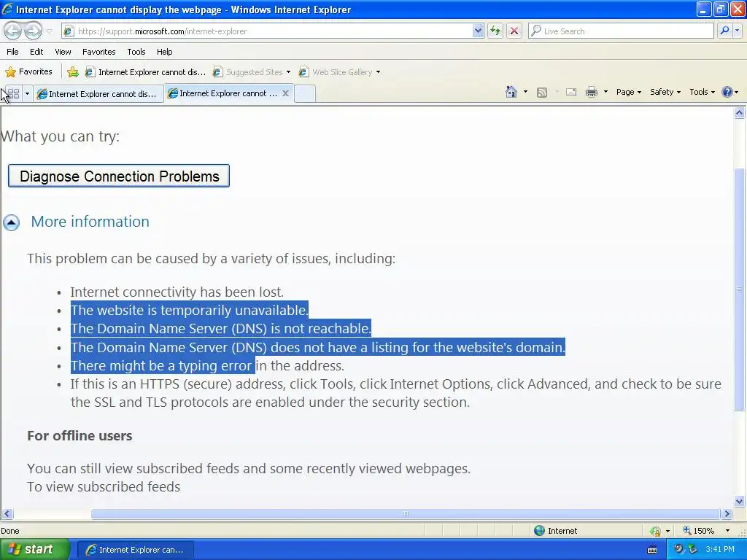Click the 150% zoom level button
The image size is (747, 560).
click(698, 531)
